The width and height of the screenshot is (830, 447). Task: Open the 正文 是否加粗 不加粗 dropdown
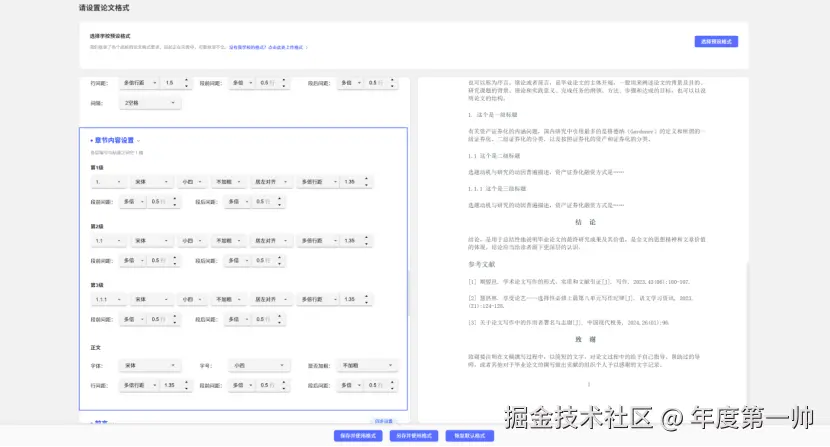(367, 365)
